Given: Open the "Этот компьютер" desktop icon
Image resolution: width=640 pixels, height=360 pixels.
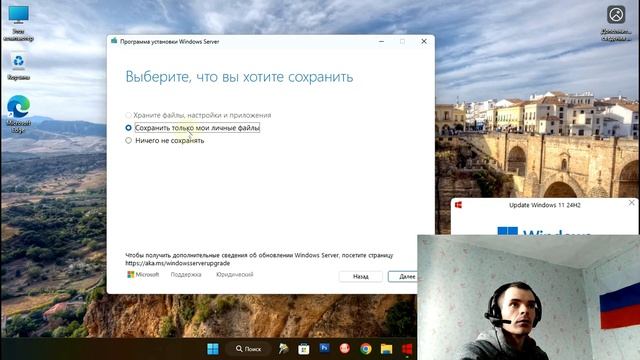Looking at the screenshot, I should click(x=18, y=23).
